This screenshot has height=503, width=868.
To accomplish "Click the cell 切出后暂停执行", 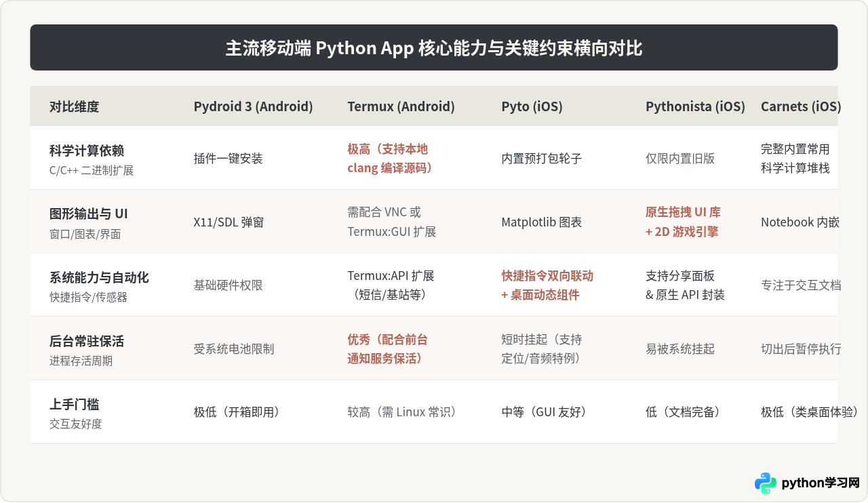I will coord(801,349).
